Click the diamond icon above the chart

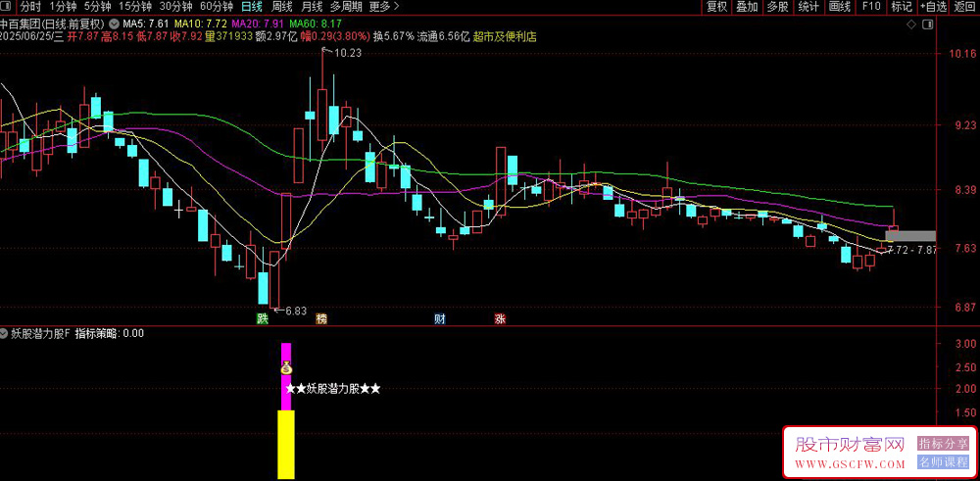tap(911, 24)
